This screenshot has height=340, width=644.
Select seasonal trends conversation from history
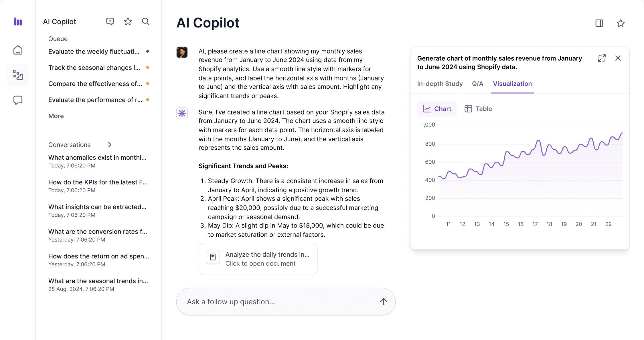click(x=98, y=281)
